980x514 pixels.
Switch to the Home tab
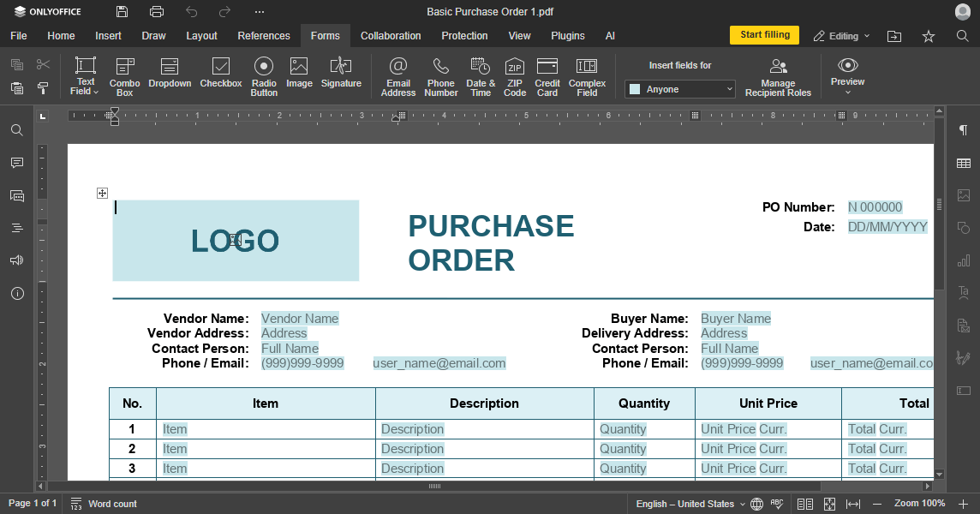pos(61,36)
